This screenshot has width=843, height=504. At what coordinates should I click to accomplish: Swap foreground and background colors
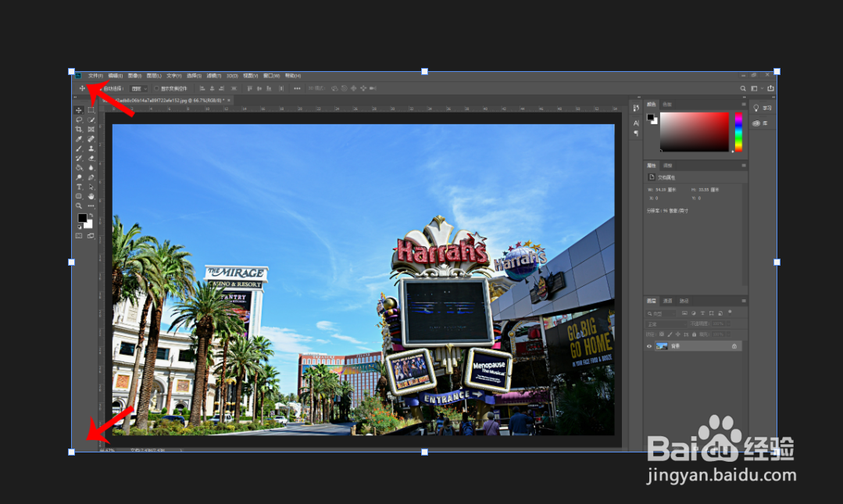pos(91,215)
